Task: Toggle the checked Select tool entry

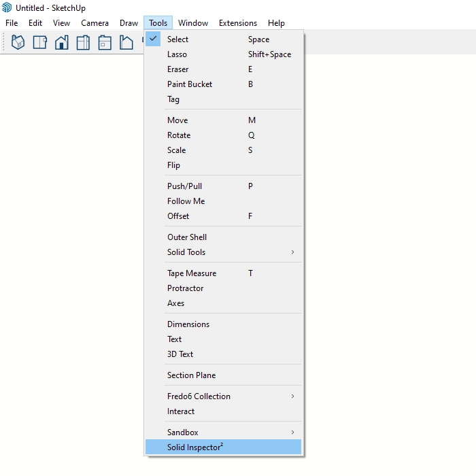Action: [224, 39]
